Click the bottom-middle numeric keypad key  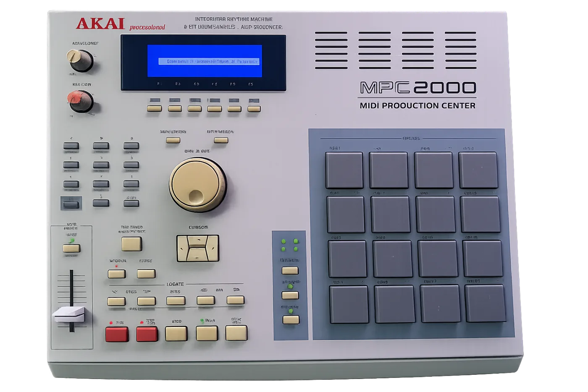(x=101, y=203)
